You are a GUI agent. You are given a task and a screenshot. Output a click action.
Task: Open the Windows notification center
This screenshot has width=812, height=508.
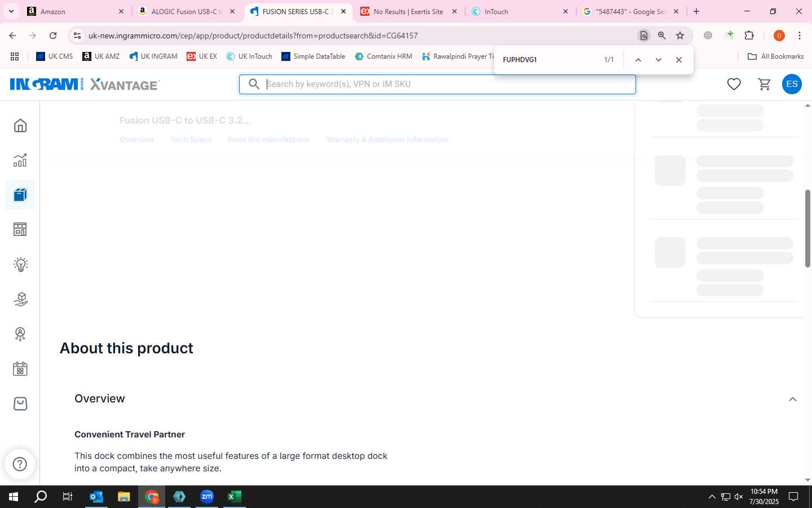[x=793, y=497]
